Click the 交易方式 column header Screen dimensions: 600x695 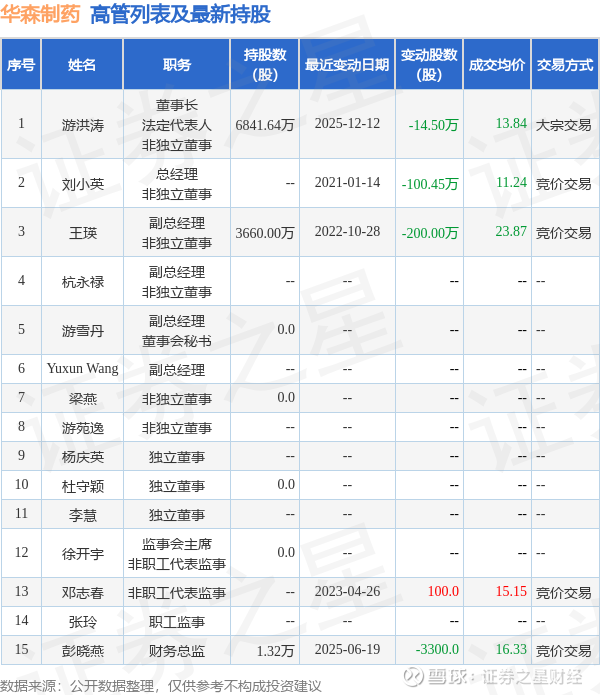point(565,65)
